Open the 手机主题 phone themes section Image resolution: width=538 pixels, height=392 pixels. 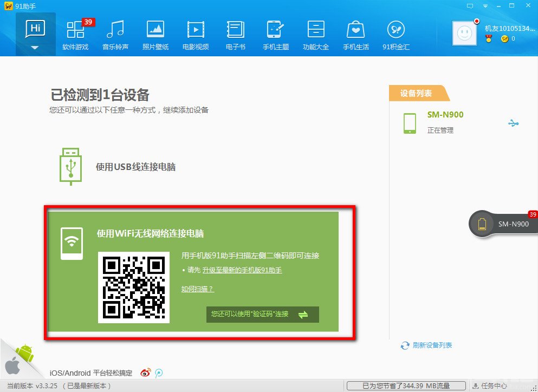(x=276, y=35)
